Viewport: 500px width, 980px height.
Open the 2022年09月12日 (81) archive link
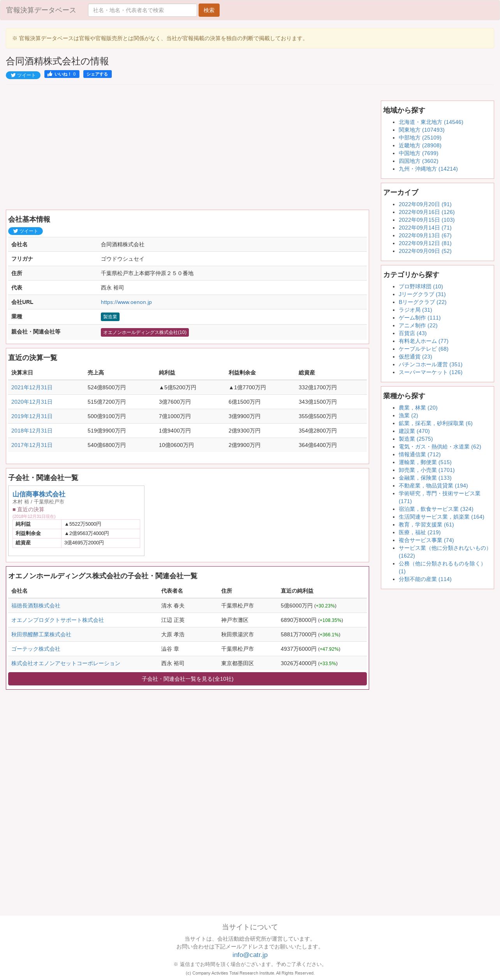425,243
